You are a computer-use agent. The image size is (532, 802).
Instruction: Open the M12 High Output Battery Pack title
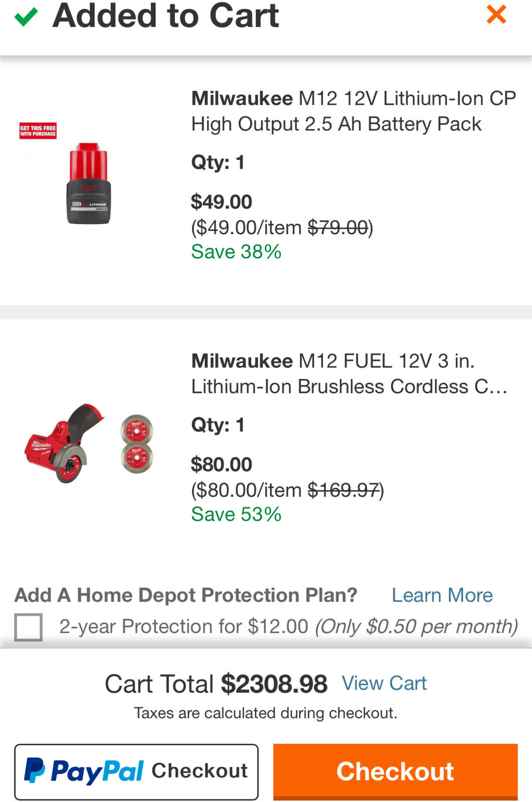click(x=353, y=111)
